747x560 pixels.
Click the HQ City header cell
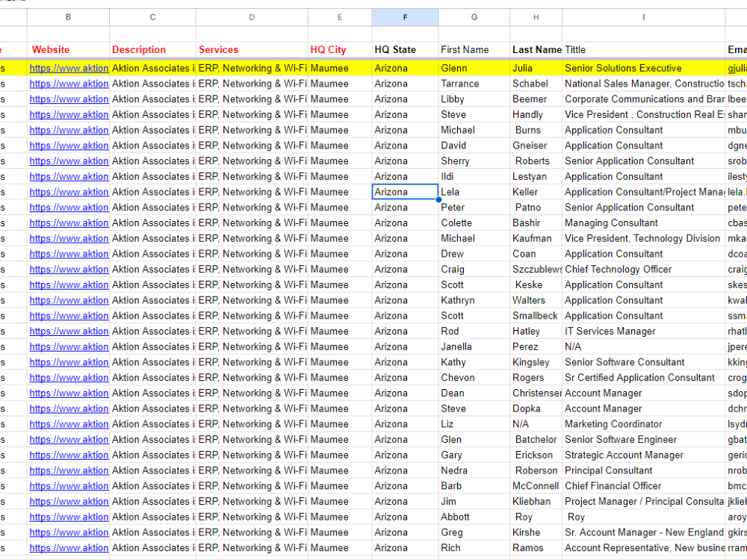(x=340, y=49)
